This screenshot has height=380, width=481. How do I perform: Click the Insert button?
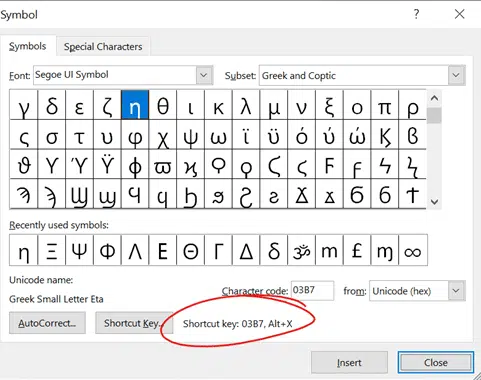(x=349, y=362)
